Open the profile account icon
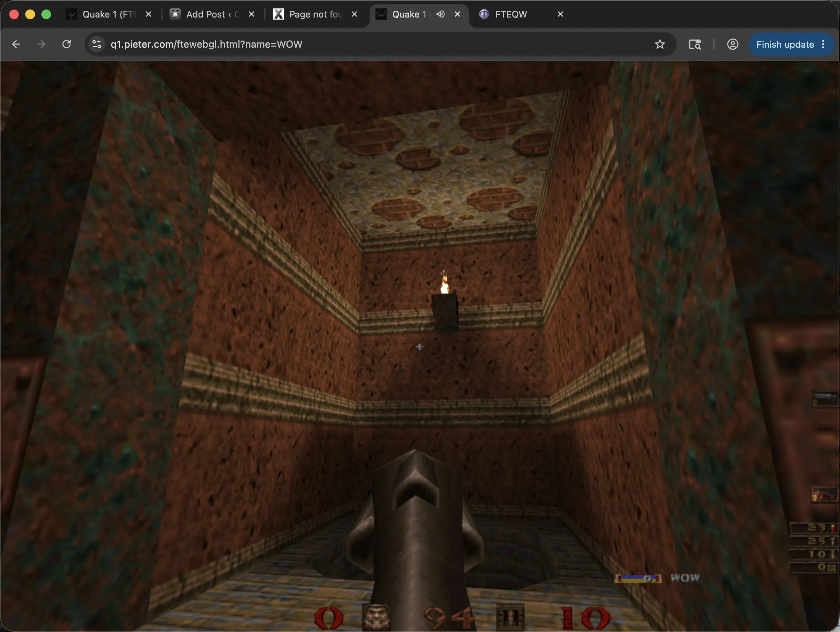 (x=732, y=44)
